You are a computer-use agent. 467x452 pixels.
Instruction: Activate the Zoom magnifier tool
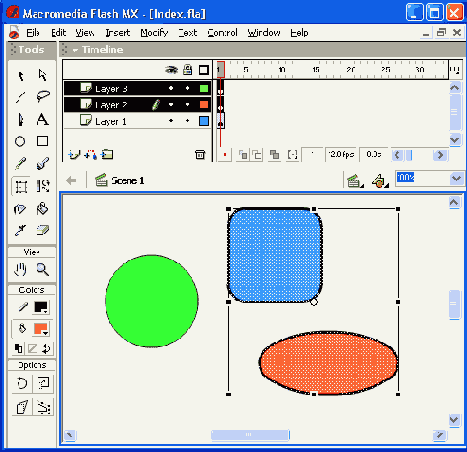(43, 269)
